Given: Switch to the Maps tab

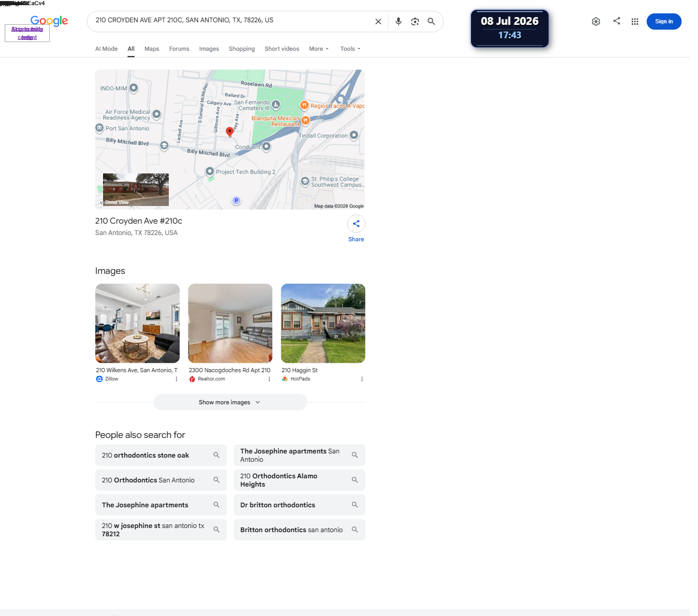Looking at the screenshot, I should [152, 49].
